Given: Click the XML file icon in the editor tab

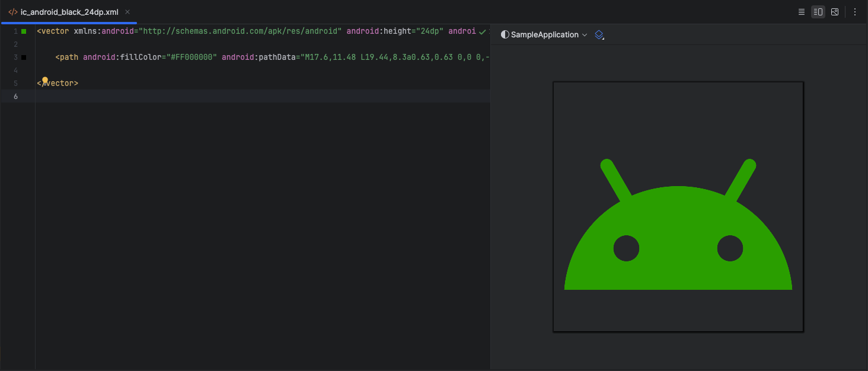Looking at the screenshot, I should (12, 11).
